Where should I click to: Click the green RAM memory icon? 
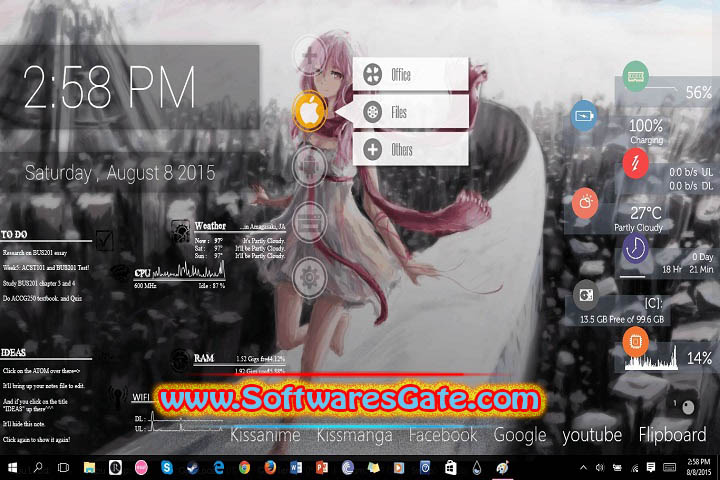[x=636, y=76]
